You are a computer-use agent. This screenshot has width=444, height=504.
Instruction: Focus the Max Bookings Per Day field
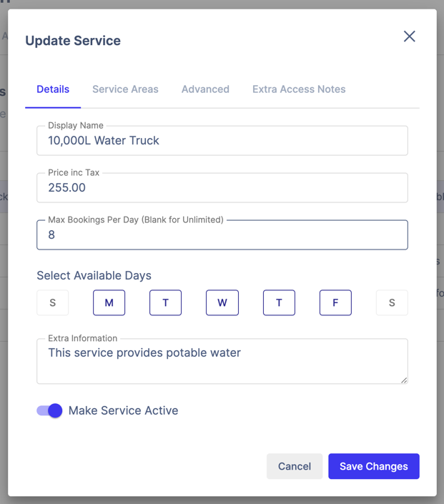(222, 235)
